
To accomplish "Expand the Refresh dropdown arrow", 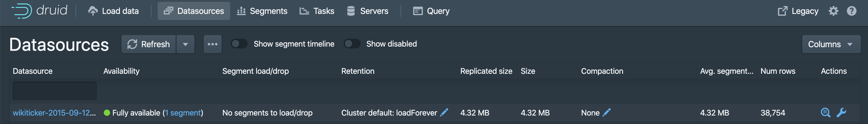I will [185, 44].
